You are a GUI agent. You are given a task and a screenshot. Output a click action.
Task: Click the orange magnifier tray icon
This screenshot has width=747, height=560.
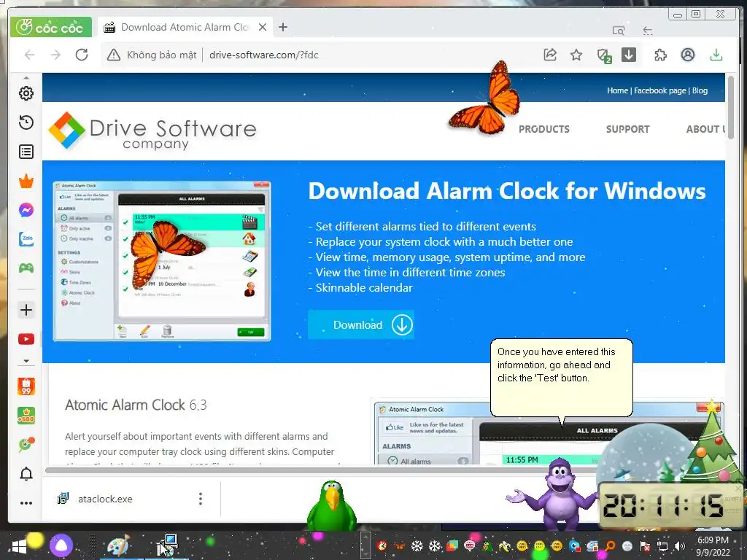(x=610, y=546)
